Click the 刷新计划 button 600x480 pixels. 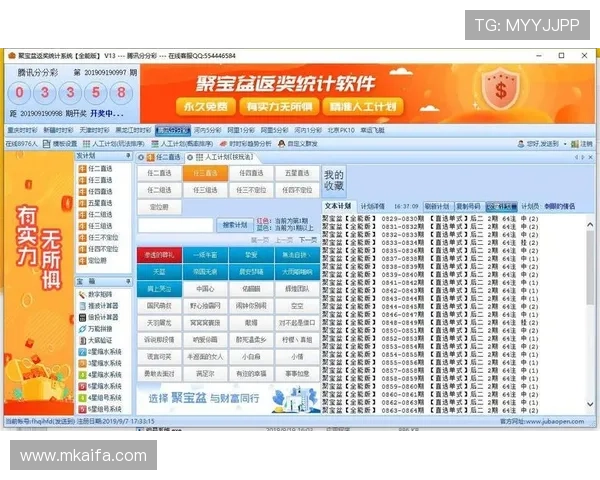click(438, 206)
